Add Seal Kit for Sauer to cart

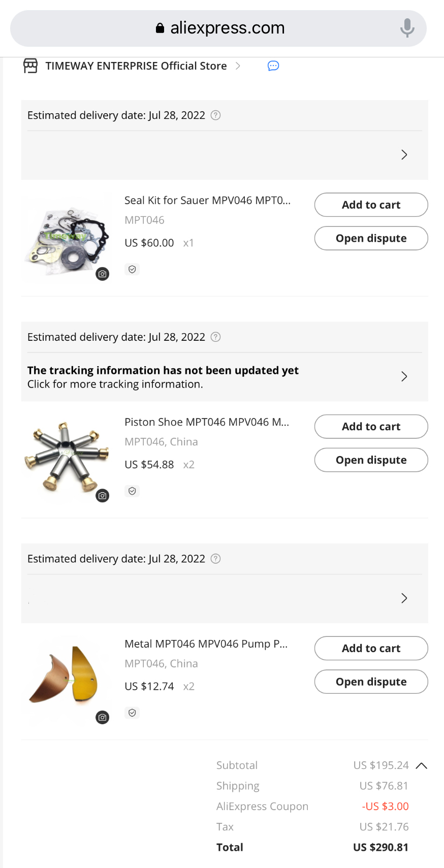pyautogui.click(x=371, y=205)
